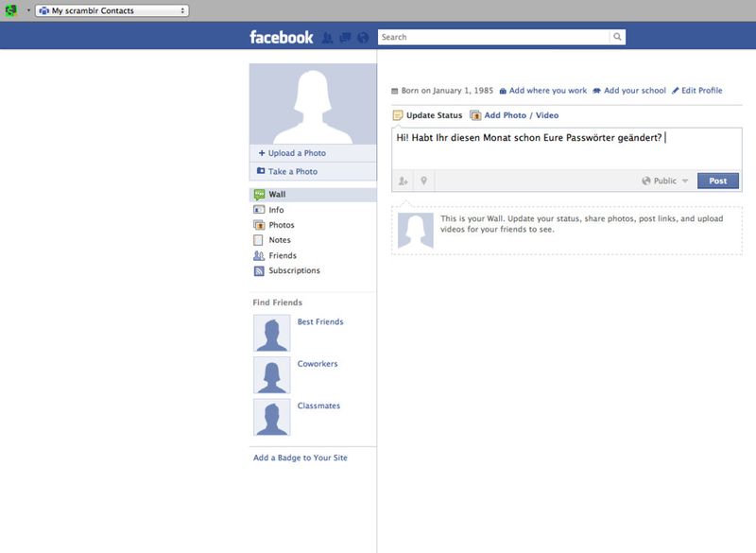The height and width of the screenshot is (553, 756).
Task: Open the Public audience dropdown
Action: click(x=665, y=181)
